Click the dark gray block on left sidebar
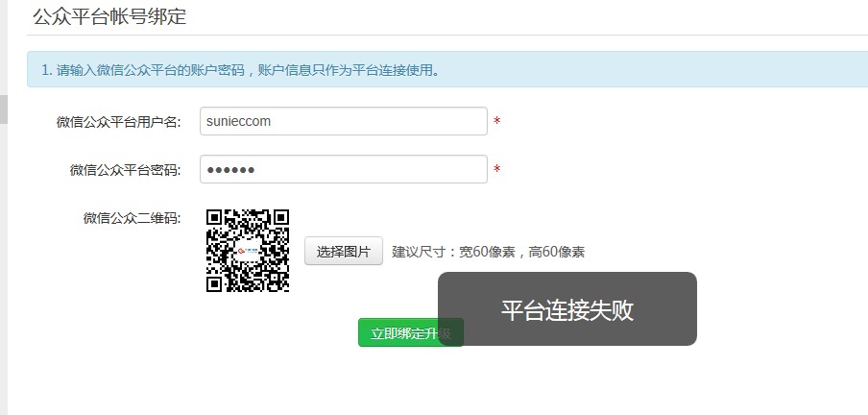 3,110
